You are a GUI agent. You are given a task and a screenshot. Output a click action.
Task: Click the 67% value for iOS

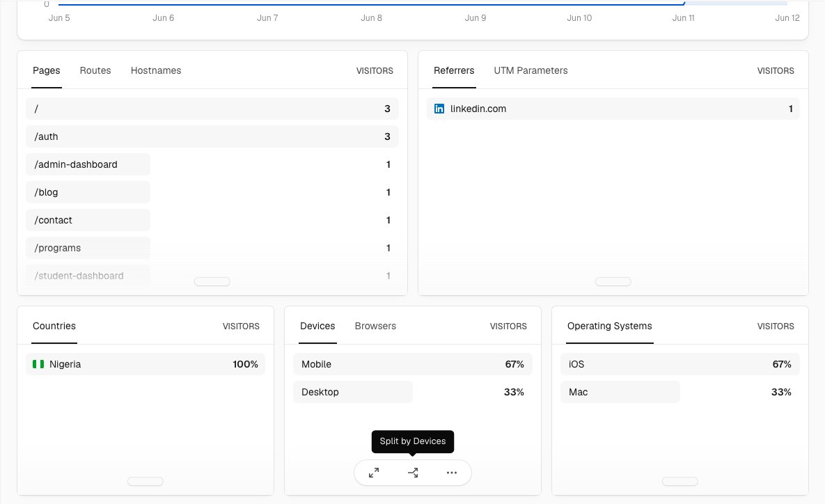click(x=782, y=364)
